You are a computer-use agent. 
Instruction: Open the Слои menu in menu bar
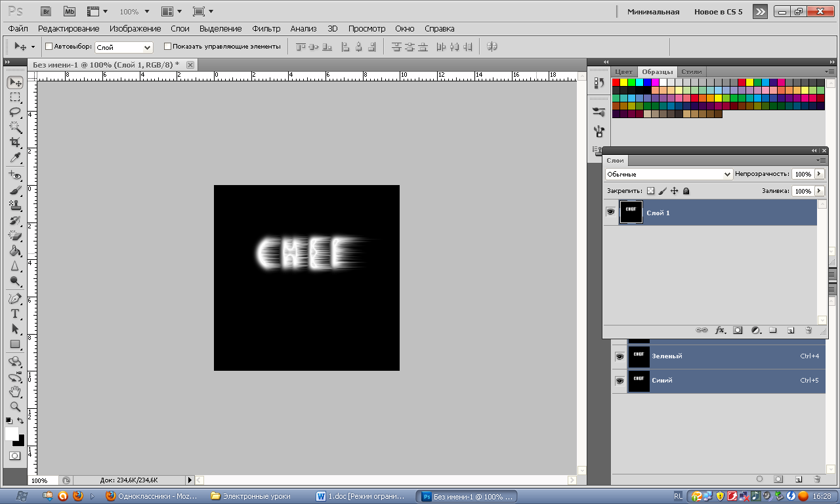click(180, 29)
